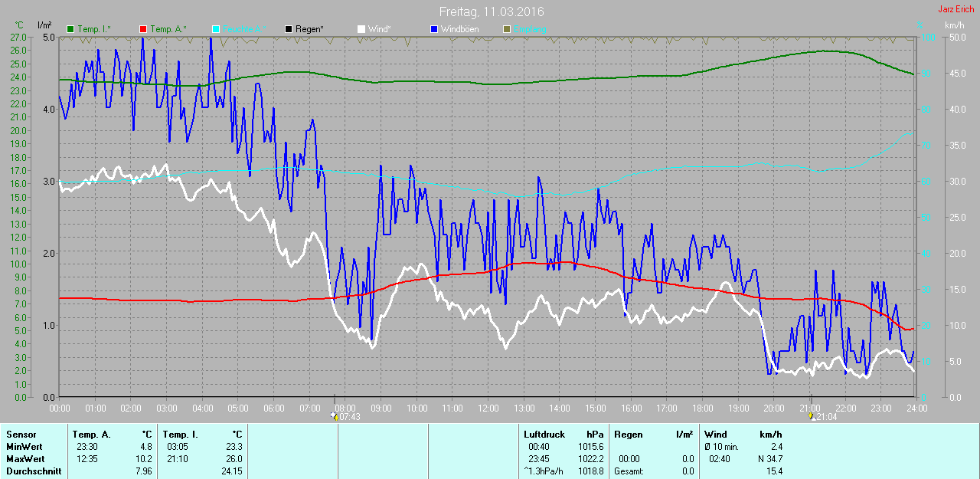The width and height of the screenshot is (980, 479).
Task: Click the red Temp. A. legend square
Action: (143, 29)
